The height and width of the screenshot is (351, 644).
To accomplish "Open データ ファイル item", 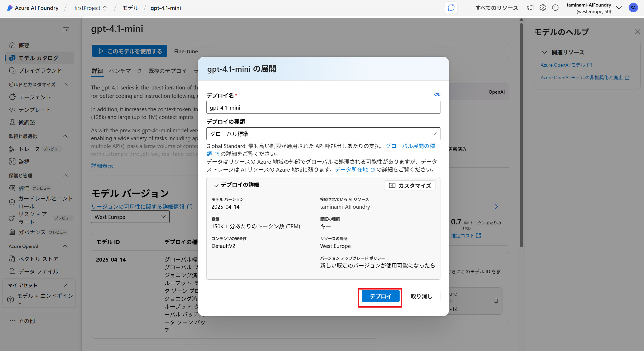I will tap(39, 271).
